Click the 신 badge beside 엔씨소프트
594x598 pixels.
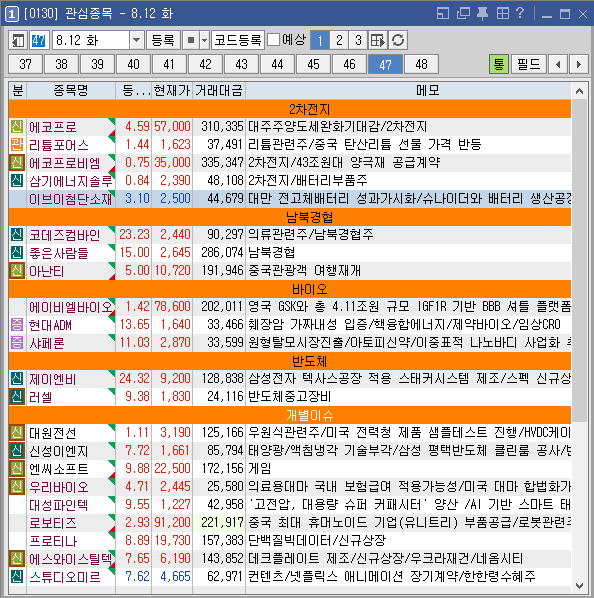17,469
